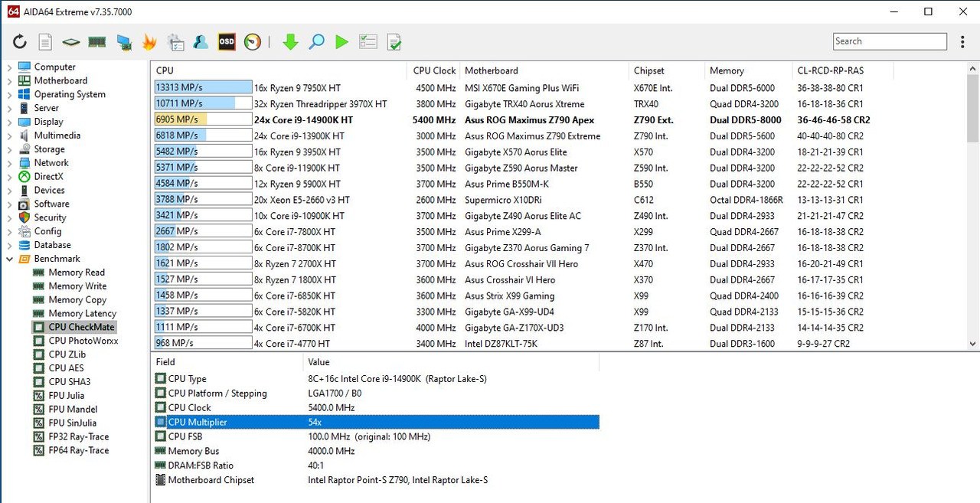Select the DRAM:FSB Ratio field row
The height and width of the screenshot is (503, 980).
point(376,465)
